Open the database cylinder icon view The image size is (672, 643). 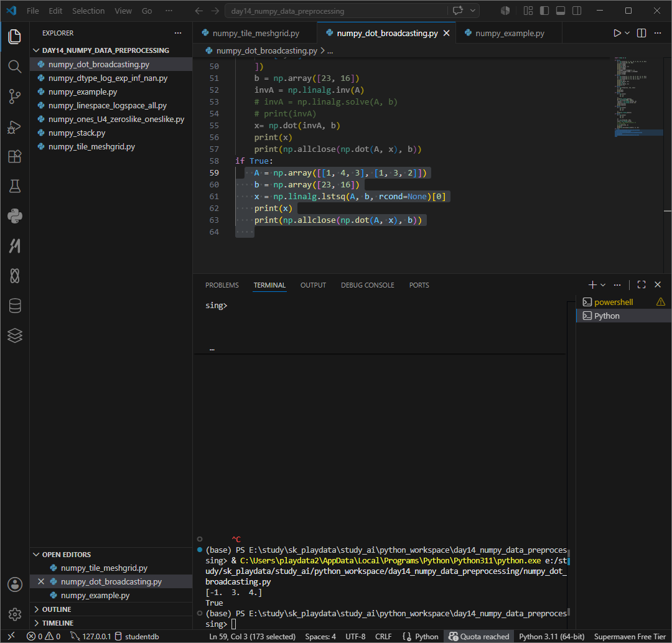14,306
